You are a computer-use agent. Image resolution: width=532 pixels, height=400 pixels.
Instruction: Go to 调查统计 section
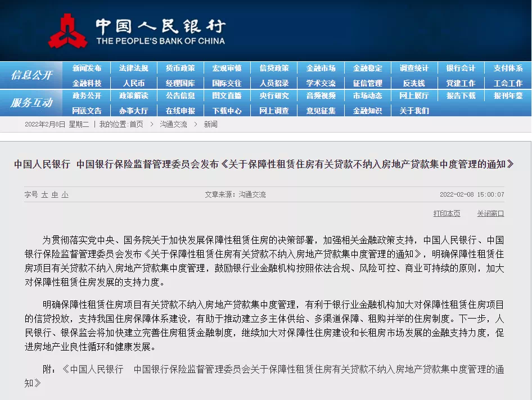(x=414, y=68)
